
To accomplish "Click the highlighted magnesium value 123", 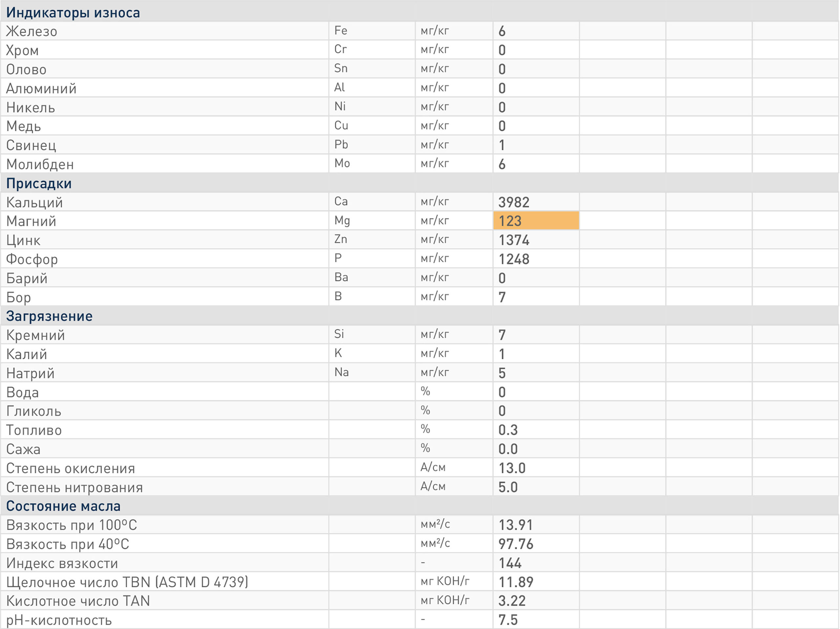I will pos(536,221).
